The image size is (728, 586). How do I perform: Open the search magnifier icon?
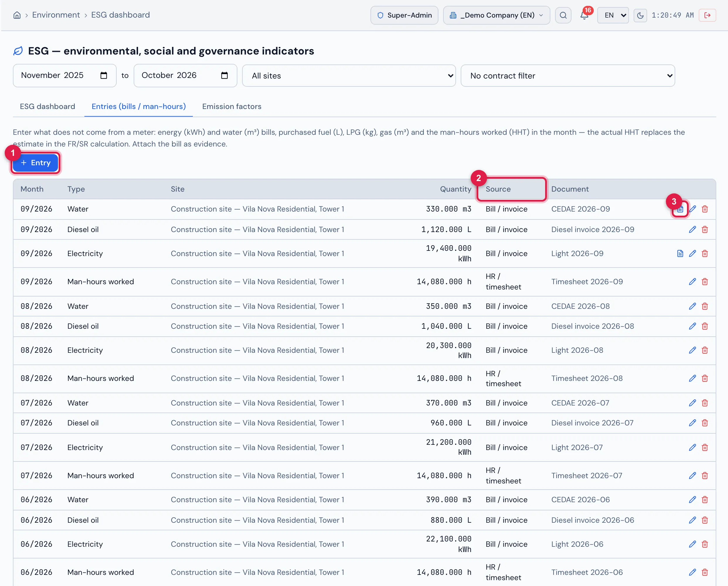point(563,15)
